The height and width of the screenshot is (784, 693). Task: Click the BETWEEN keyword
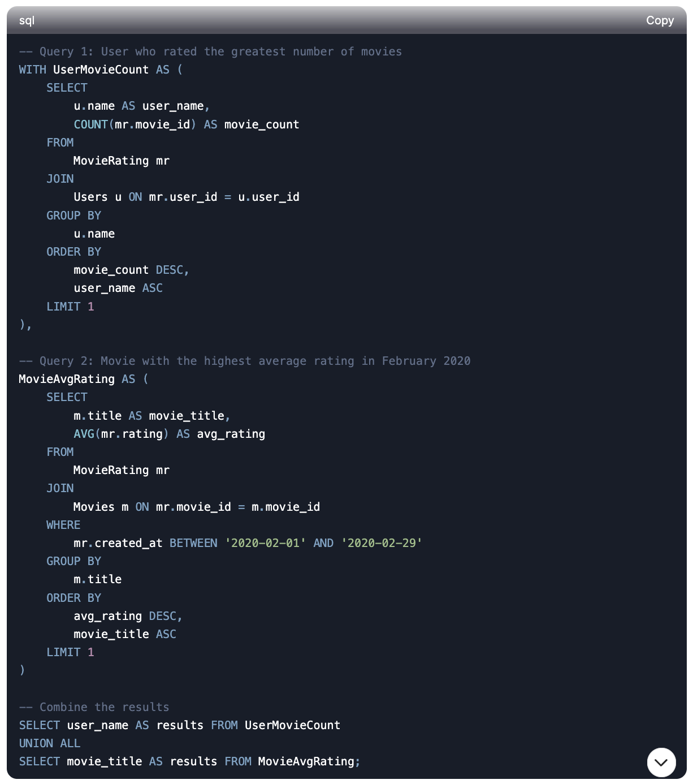[x=193, y=543]
